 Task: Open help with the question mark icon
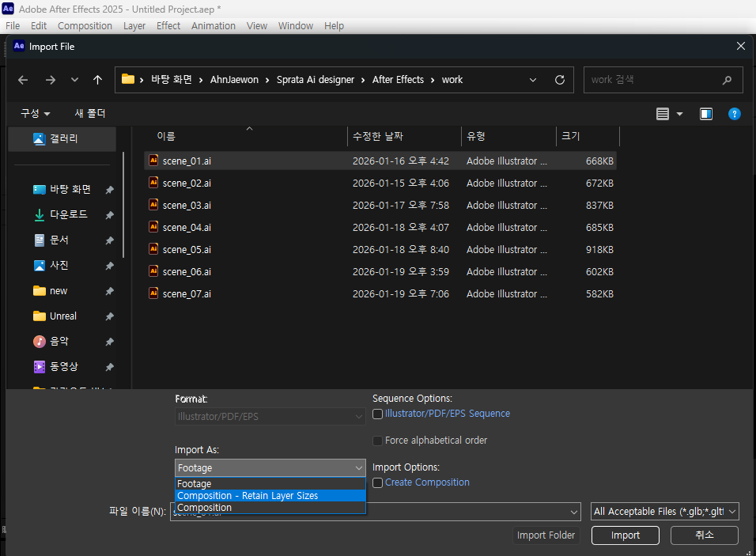coord(734,114)
